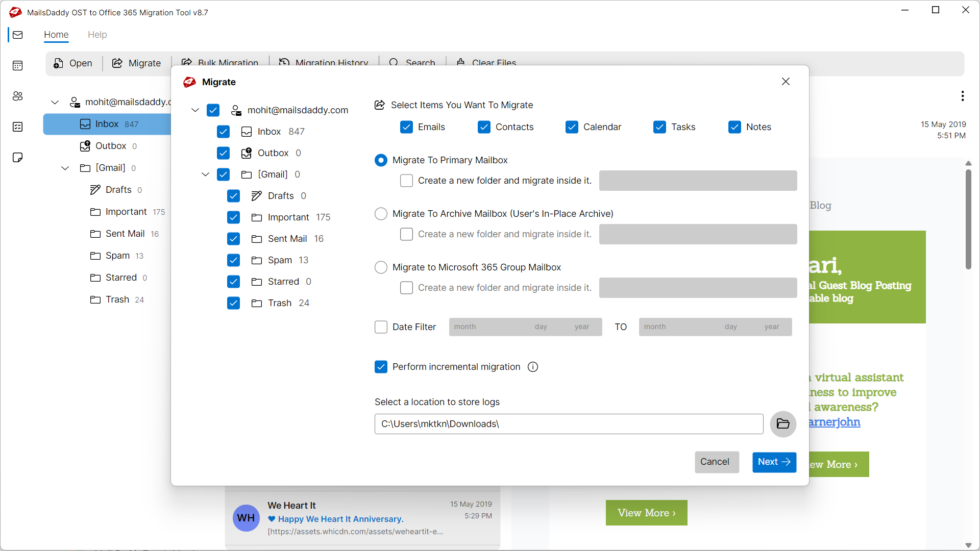Screen dimensions: 980x551
Task: Click account user icon in the dialog tree
Action: pos(236,110)
